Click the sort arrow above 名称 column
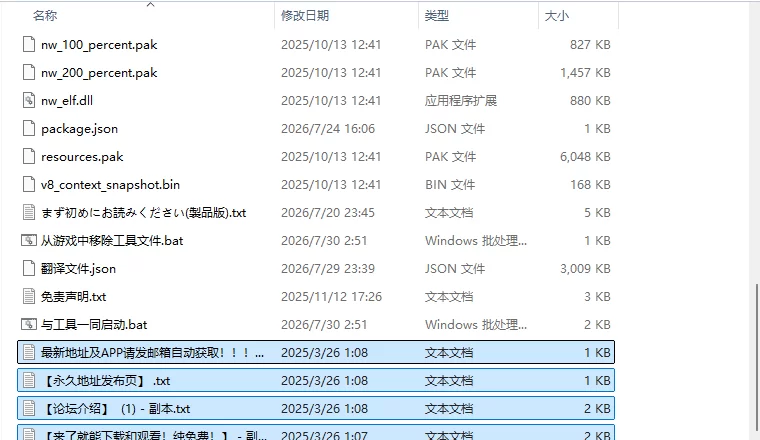760x440 pixels. [151, 4]
